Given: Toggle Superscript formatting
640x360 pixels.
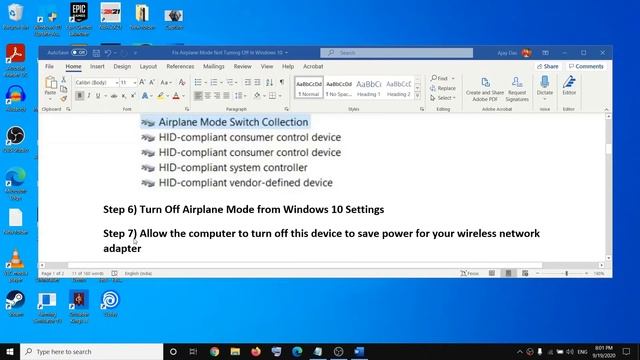Looking at the screenshot, I should click(x=133, y=96).
